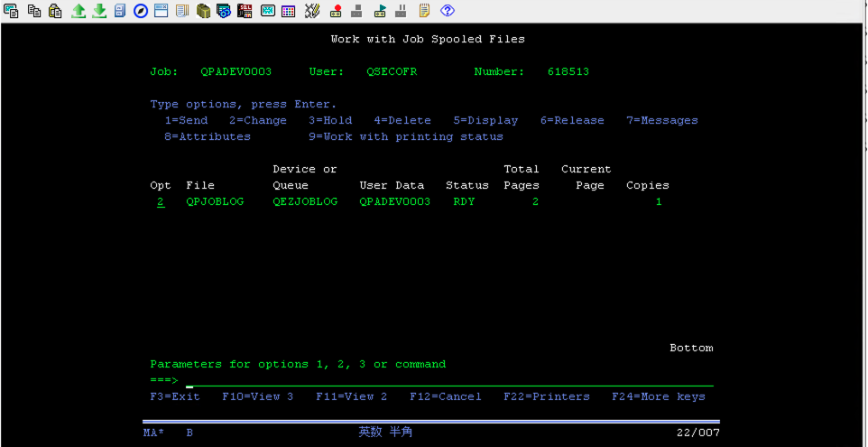
Task: Click option text 7=Messages
Action: [x=662, y=120]
